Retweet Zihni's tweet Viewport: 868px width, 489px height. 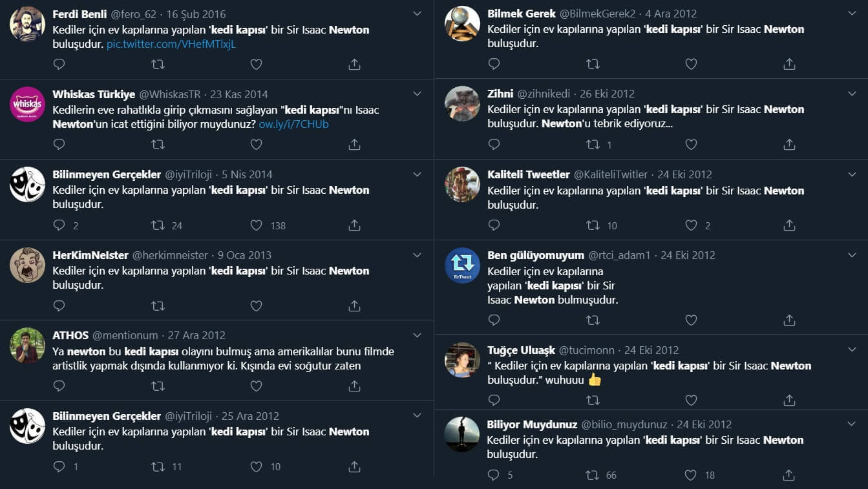593,145
